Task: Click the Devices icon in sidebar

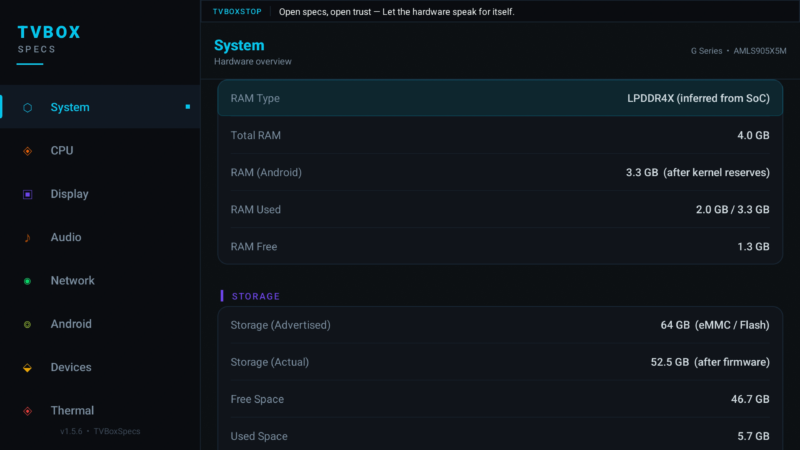Action: (x=28, y=367)
